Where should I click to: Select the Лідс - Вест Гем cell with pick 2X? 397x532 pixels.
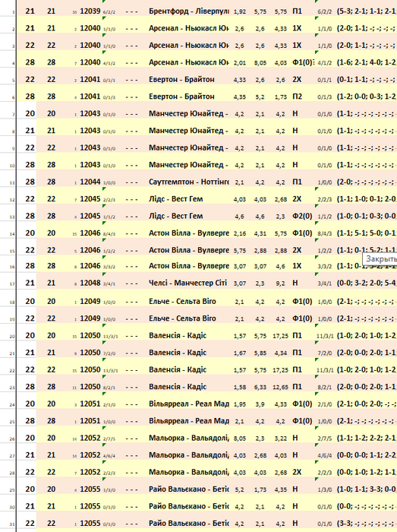[x=176, y=199]
